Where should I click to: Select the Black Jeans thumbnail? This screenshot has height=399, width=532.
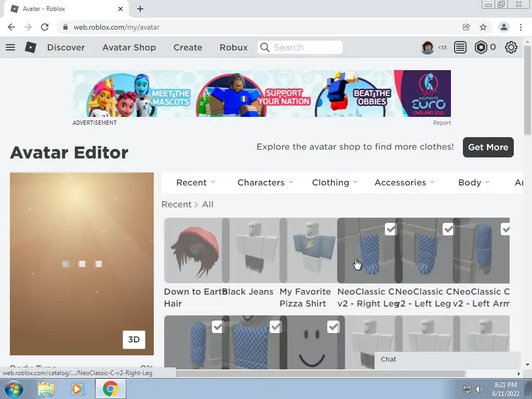pos(252,250)
